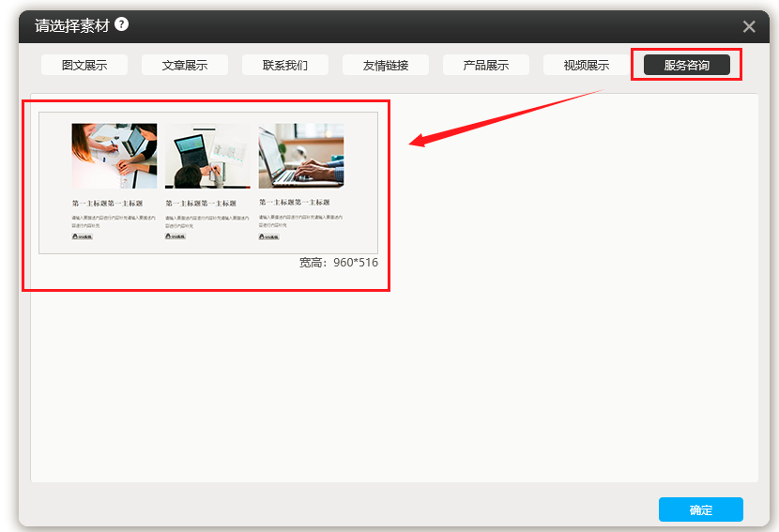
Task: Click the QQ online badge in first column
Action: click(x=83, y=236)
